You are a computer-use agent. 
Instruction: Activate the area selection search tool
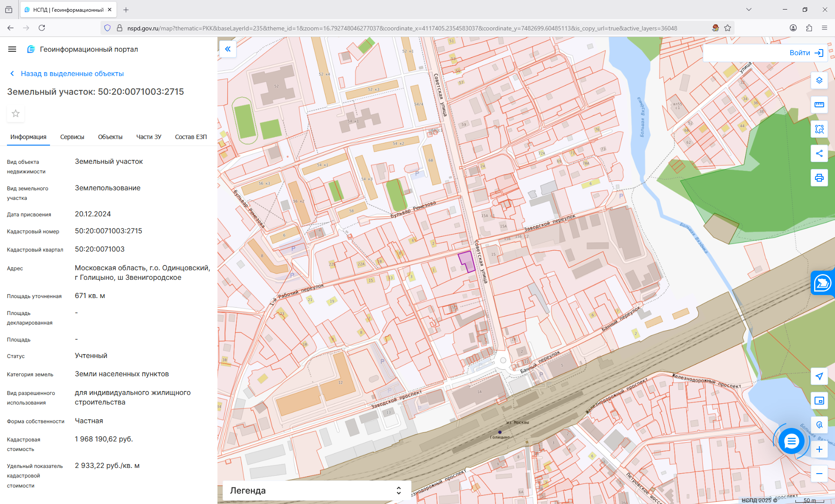[x=819, y=129]
